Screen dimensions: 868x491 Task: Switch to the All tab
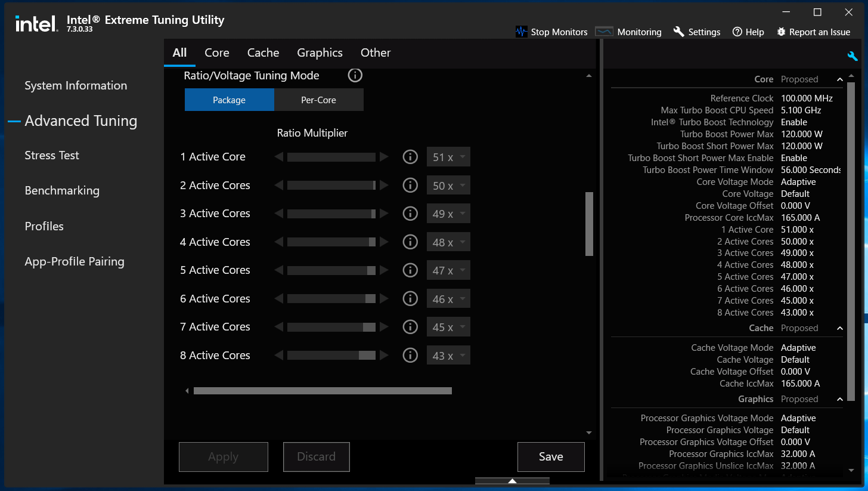point(179,53)
